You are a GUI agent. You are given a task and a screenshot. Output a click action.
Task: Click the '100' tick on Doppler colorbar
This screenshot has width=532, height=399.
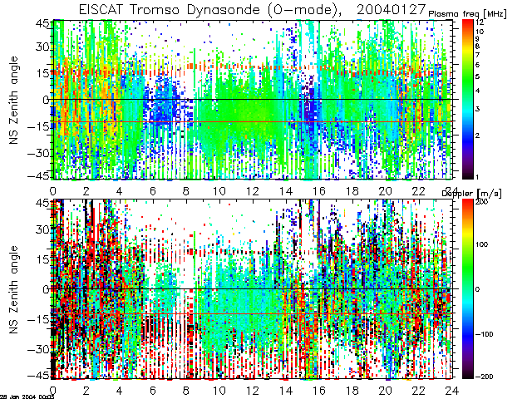(x=481, y=244)
